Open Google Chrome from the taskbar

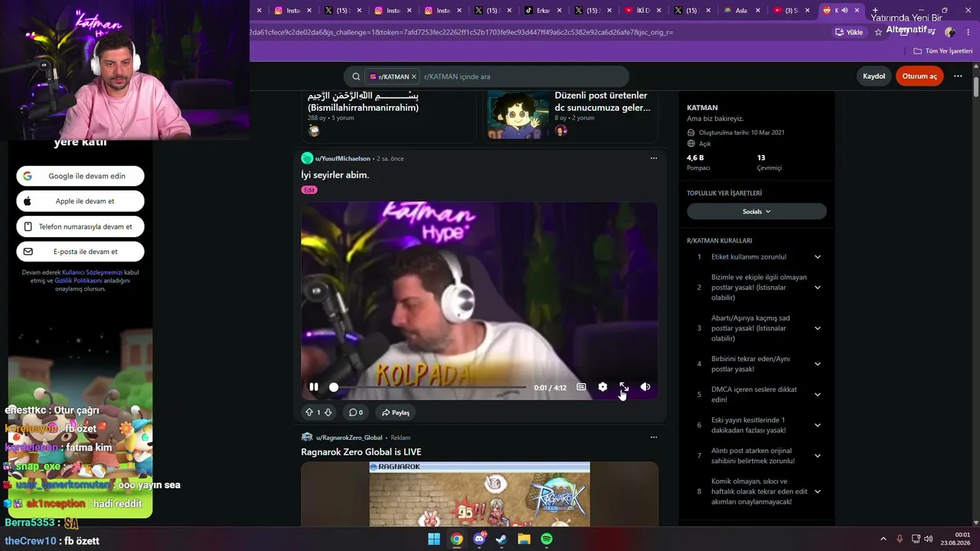click(456, 539)
